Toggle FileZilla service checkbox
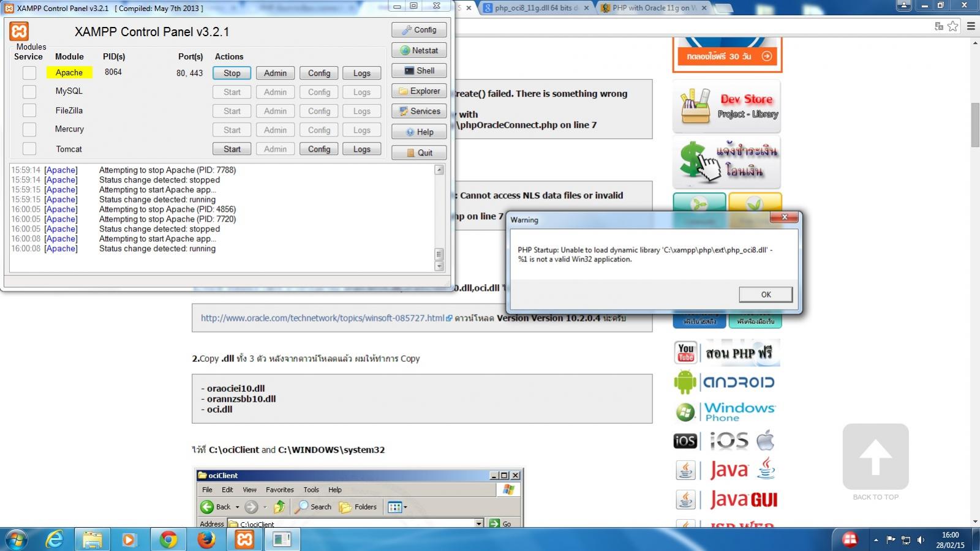The width and height of the screenshot is (980, 551). coord(29,111)
